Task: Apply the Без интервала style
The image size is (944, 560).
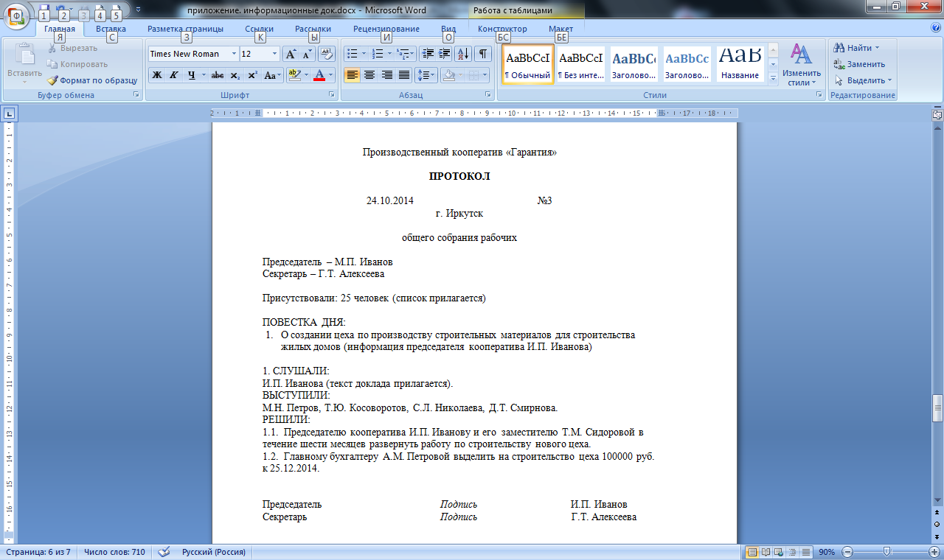Action: (581, 64)
